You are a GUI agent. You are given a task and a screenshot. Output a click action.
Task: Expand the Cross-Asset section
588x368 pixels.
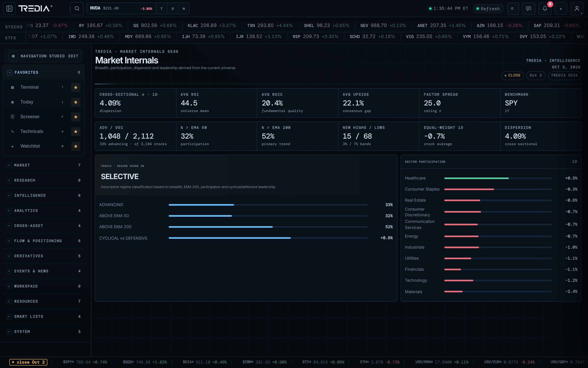(x=43, y=226)
